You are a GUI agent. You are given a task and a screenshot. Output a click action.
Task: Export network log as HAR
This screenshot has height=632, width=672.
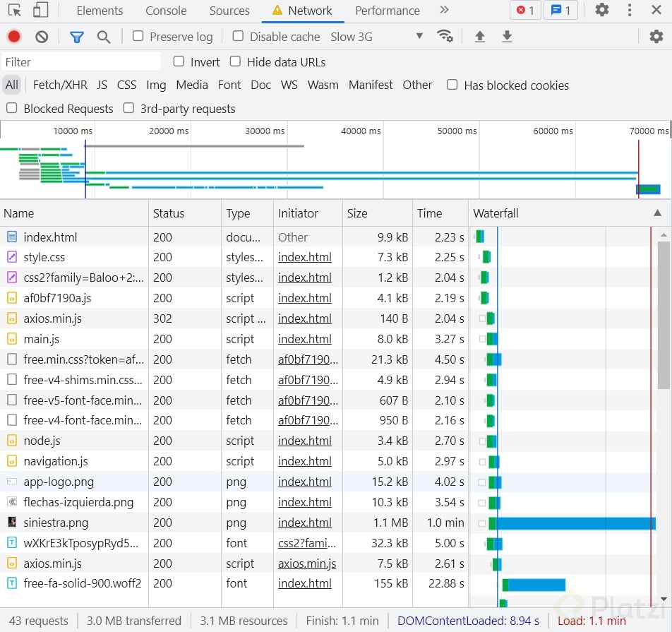click(x=508, y=36)
